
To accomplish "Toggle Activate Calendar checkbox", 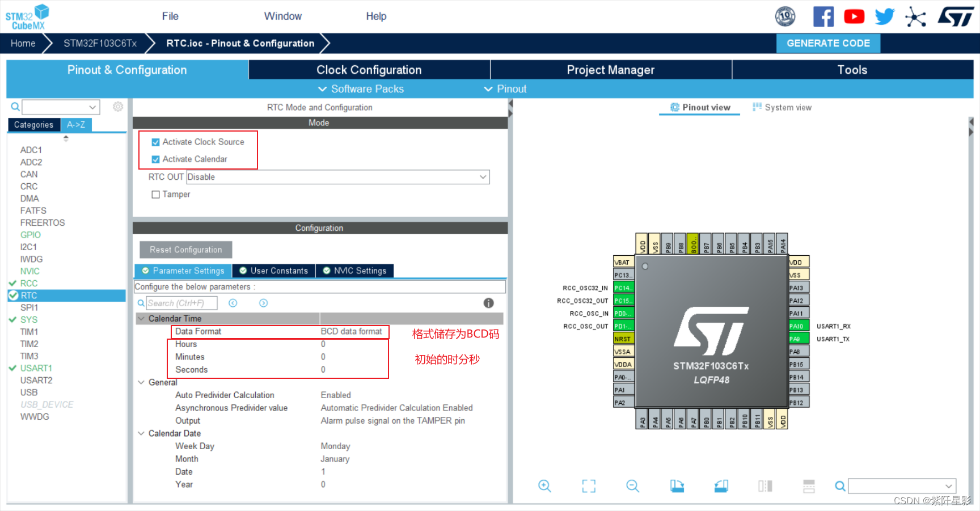I will (155, 159).
